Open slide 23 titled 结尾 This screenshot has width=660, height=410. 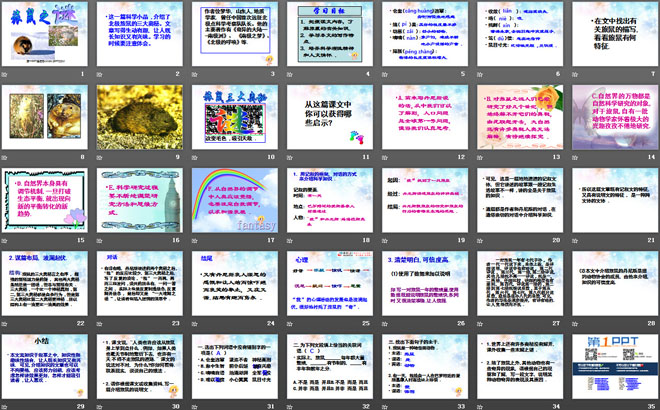pyautogui.click(x=234, y=284)
